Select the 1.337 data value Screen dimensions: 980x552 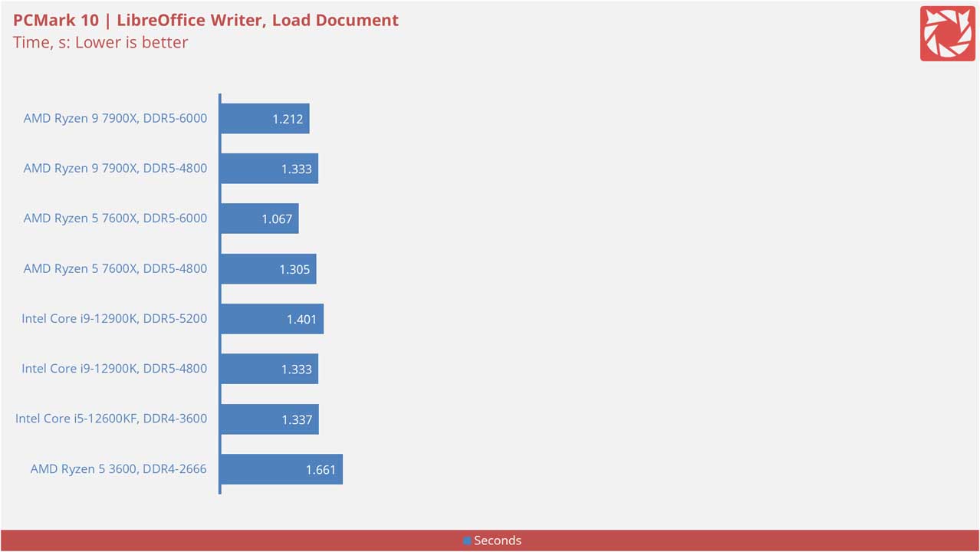(x=298, y=419)
